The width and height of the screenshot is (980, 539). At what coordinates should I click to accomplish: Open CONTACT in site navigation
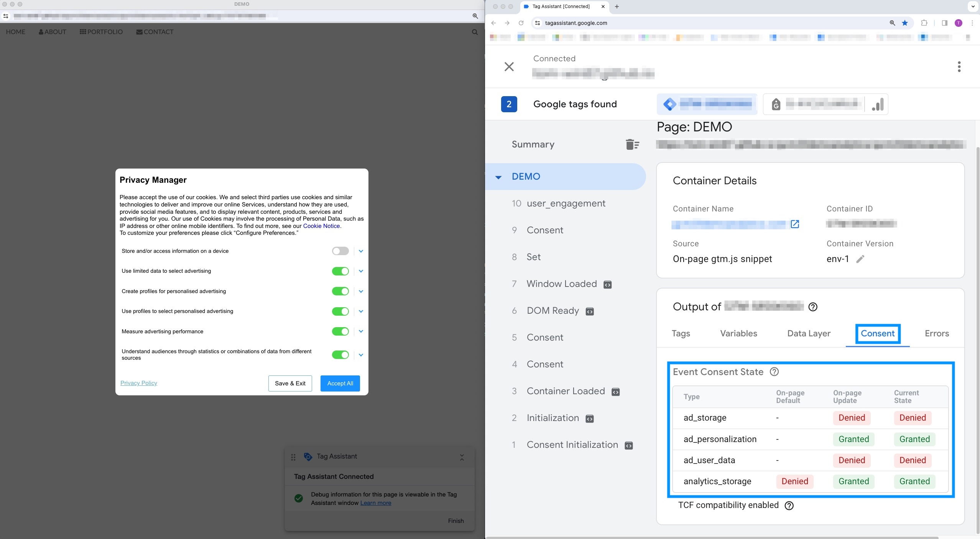click(155, 32)
